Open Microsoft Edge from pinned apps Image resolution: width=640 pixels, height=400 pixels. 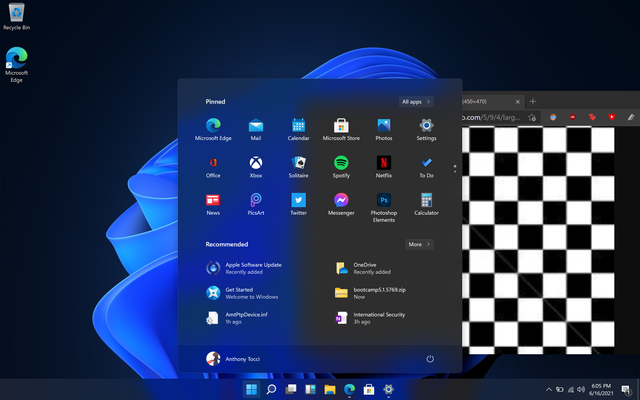click(x=213, y=129)
